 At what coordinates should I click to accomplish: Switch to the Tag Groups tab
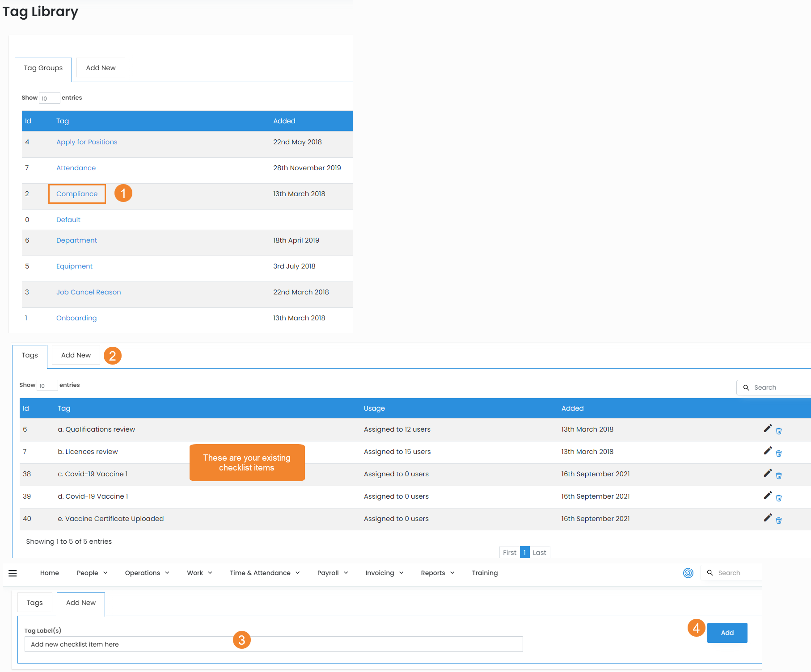click(x=43, y=68)
